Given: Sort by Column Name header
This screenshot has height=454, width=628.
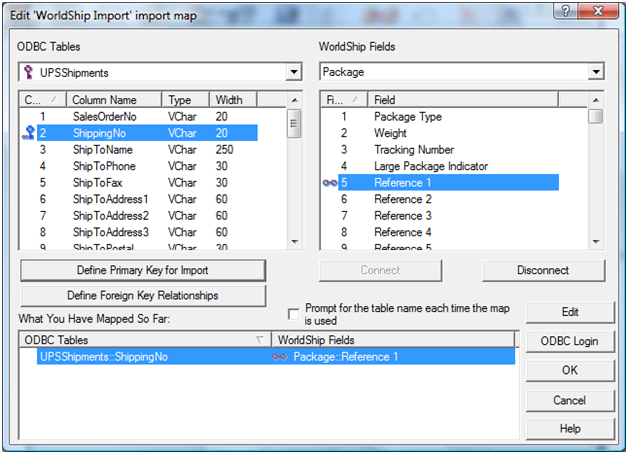Looking at the screenshot, I should click(114, 100).
